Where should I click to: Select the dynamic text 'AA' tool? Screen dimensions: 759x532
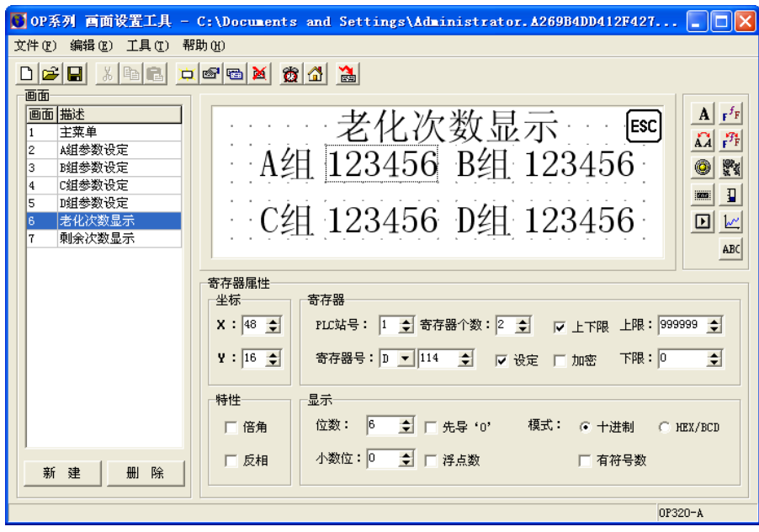[703, 141]
